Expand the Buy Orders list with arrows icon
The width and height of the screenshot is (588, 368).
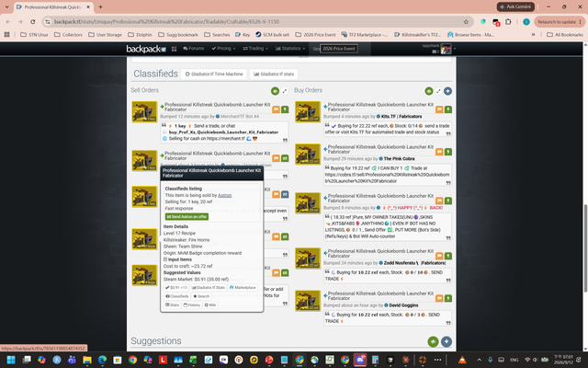pyautogui.click(x=438, y=91)
